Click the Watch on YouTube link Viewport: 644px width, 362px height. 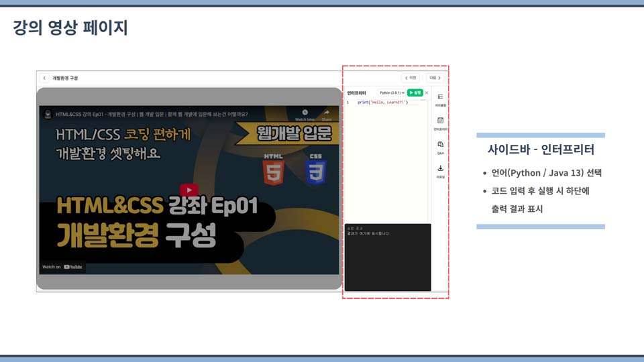[62, 267]
